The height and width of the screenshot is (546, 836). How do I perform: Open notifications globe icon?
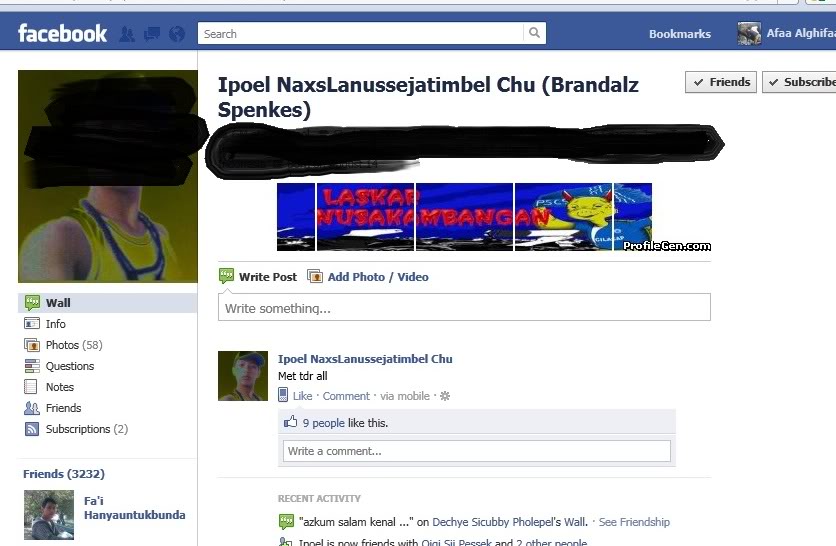click(177, 34)
